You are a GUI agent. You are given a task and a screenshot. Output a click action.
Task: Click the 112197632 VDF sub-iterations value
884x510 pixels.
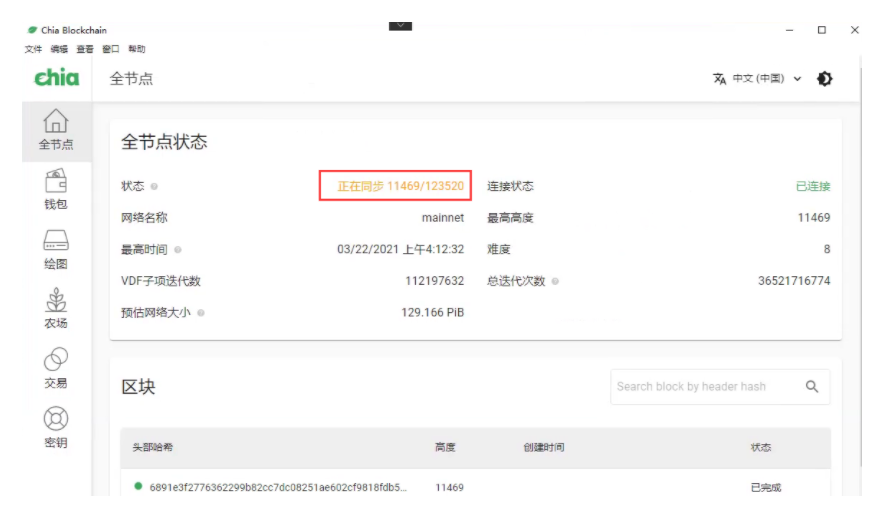click(434, 281)
